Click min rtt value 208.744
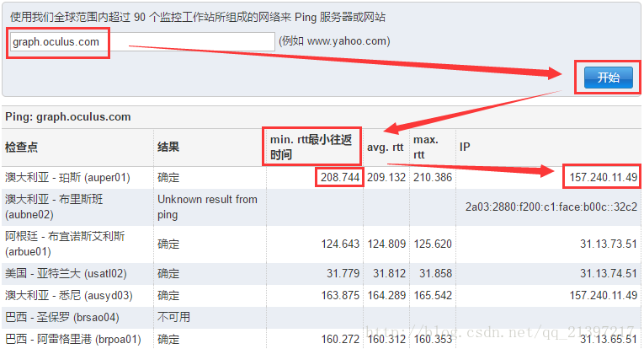 point(340,177)
